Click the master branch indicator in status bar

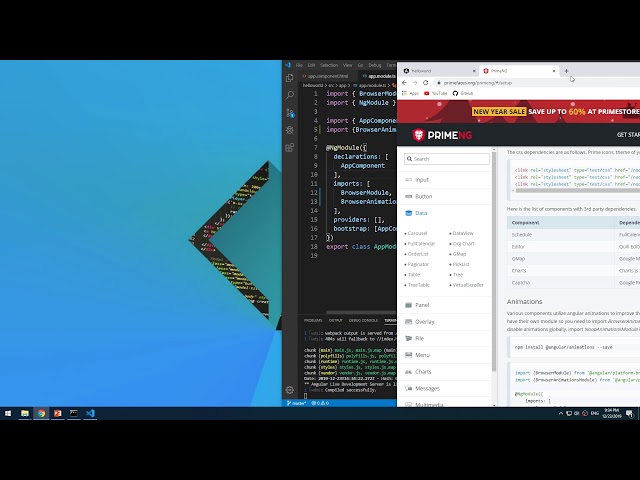pos(296,403)
